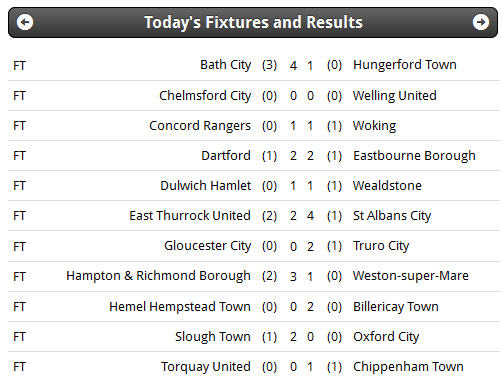Open Hampton & Richmond Borough link

[158, 276]
